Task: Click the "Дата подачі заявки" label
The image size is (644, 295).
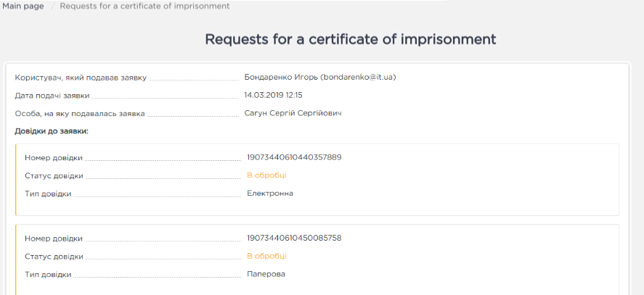Action: (52, 95)
